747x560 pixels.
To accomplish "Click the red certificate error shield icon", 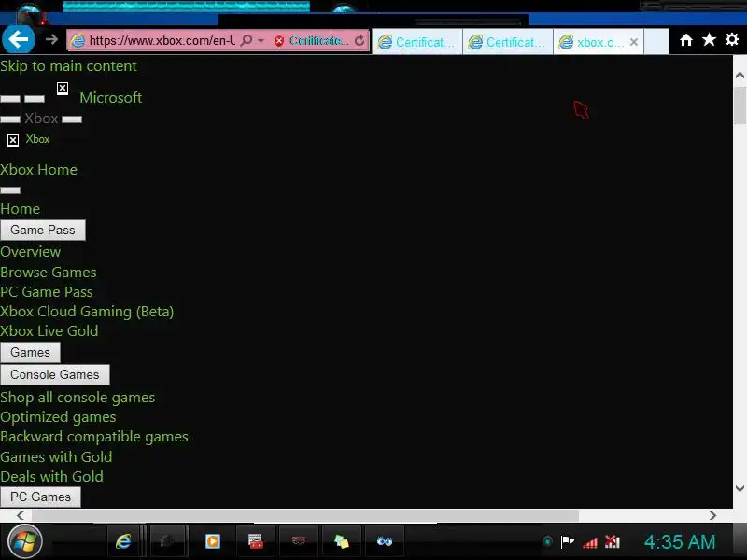I will [x=279, y=41].
